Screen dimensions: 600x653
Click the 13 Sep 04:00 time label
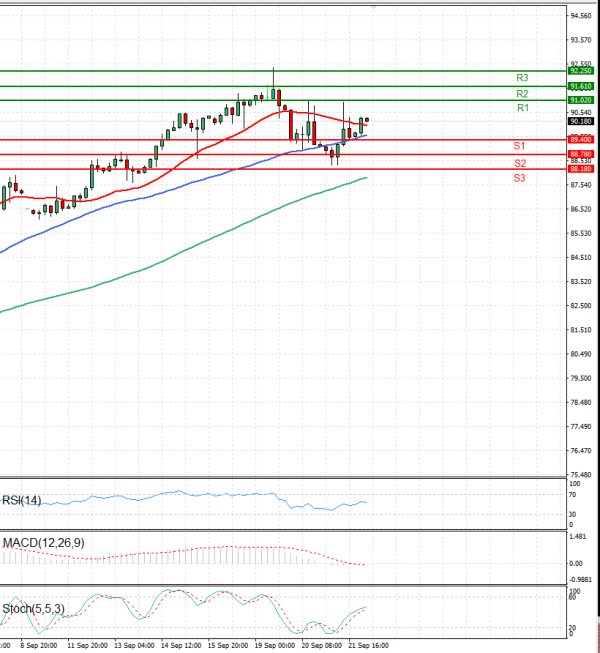(x=134, y=646)
